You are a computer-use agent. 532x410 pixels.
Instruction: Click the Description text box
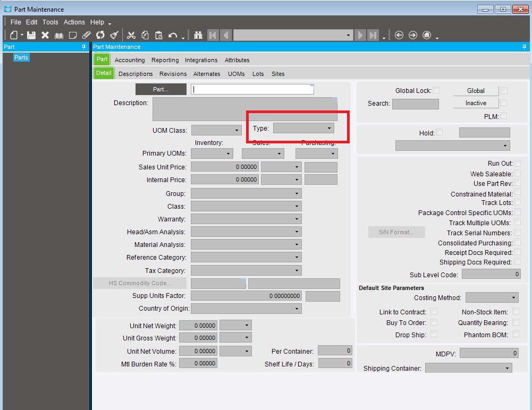pos(245,109)
